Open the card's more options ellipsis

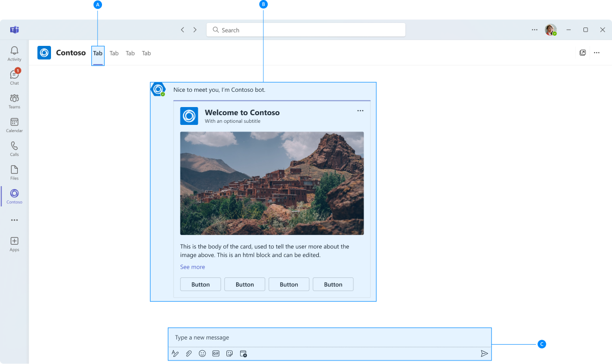361,111
